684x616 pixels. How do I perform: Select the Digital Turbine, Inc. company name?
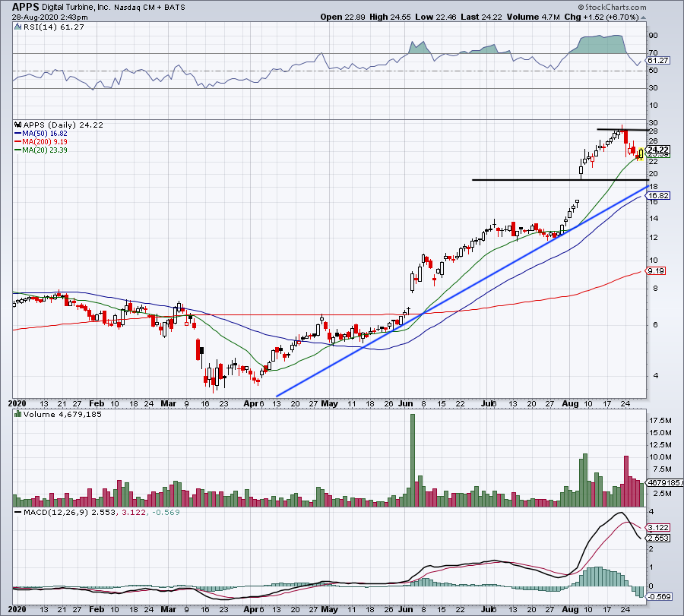pyautogui.click(x=76, y=8)
